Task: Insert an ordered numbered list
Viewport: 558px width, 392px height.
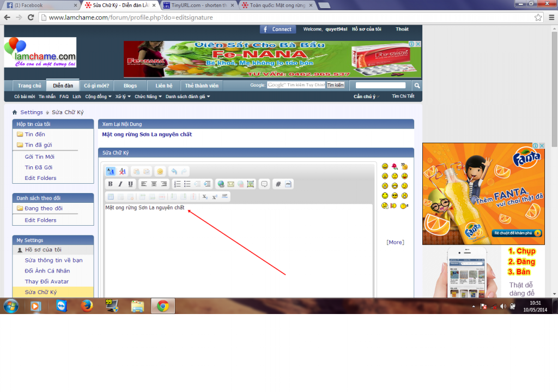Action: pos(177,184)
